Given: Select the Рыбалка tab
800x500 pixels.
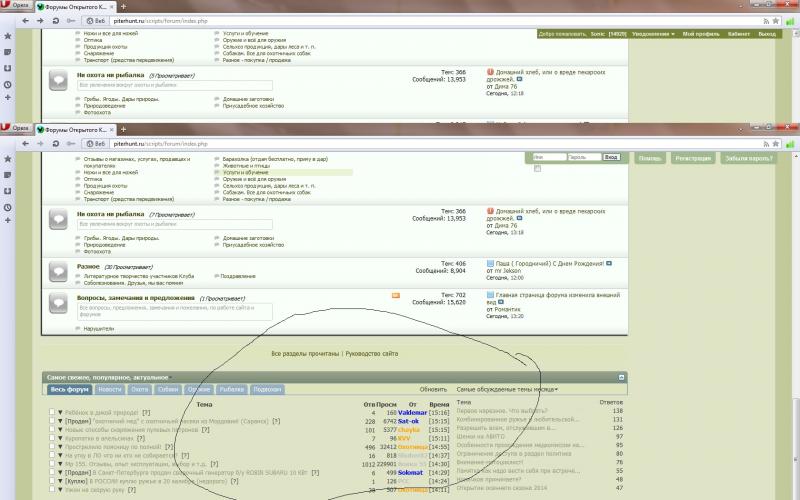Looking at the screenshot, I should [231, 389].
